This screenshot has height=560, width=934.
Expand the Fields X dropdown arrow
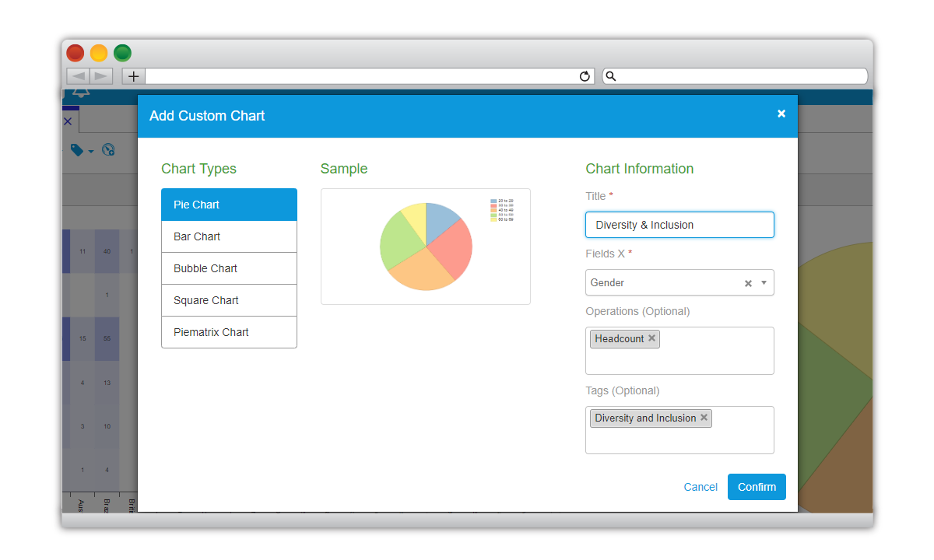coord(764,283)
